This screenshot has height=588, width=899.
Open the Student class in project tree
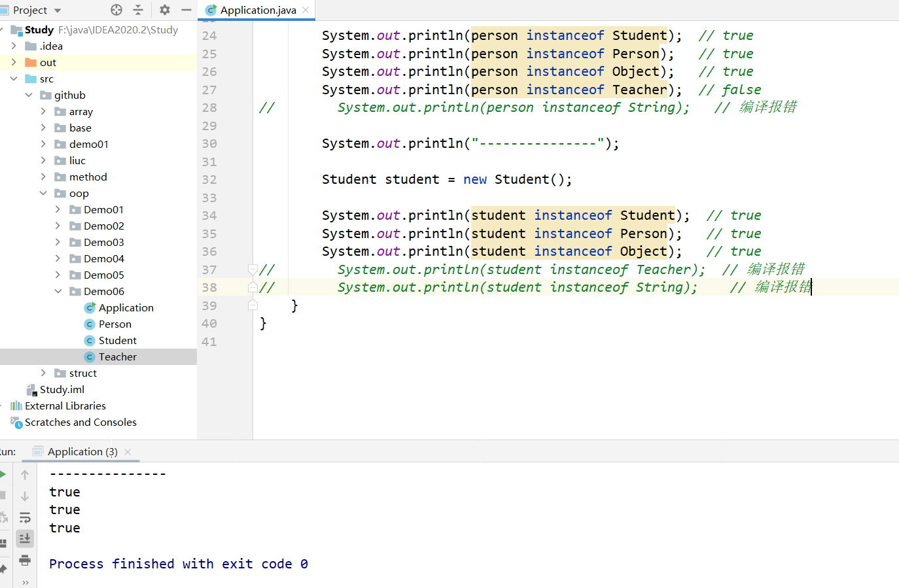coord(117,340)
